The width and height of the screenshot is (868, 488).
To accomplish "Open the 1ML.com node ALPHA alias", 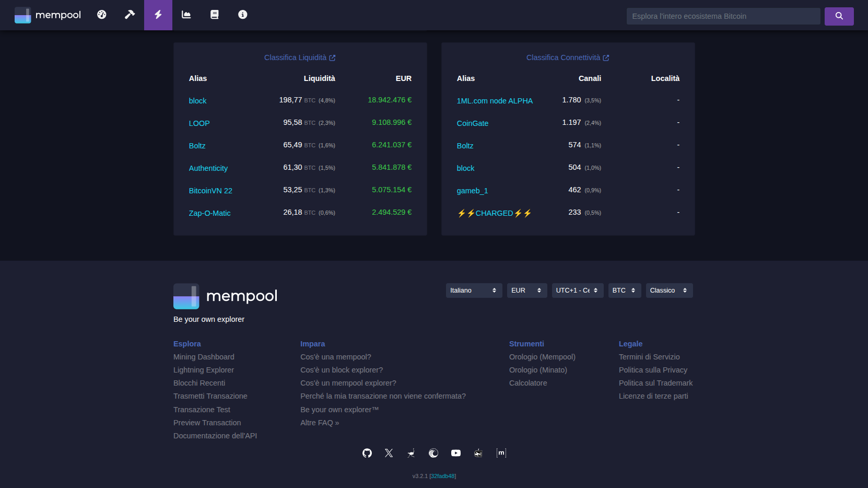I will coord(495,101).
